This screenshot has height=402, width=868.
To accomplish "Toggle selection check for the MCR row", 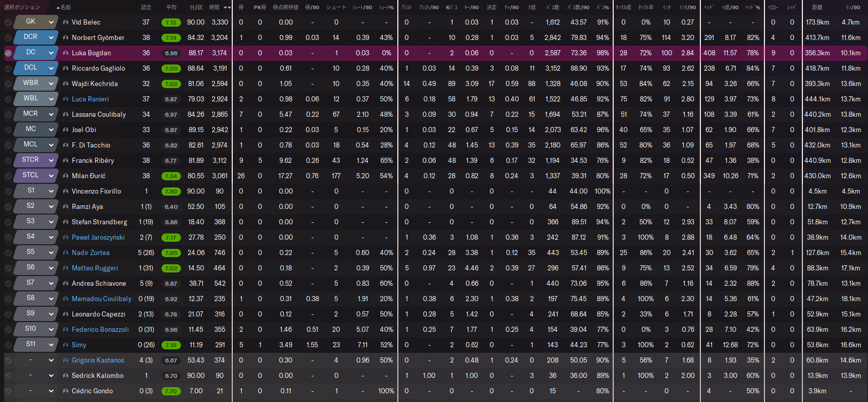I will coord(8,115).
